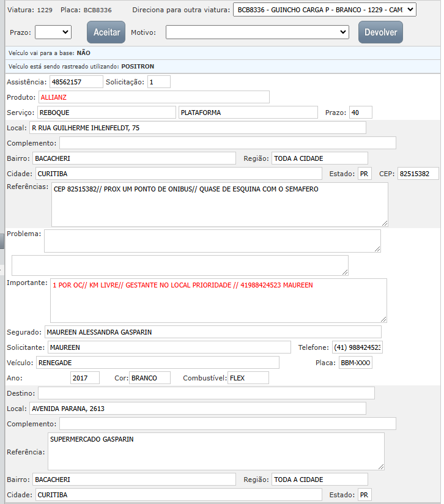Image resolution: width=444 pixels, height=504 pixels.
Task: Select the Segurado name field
Action: coord(212,332)
